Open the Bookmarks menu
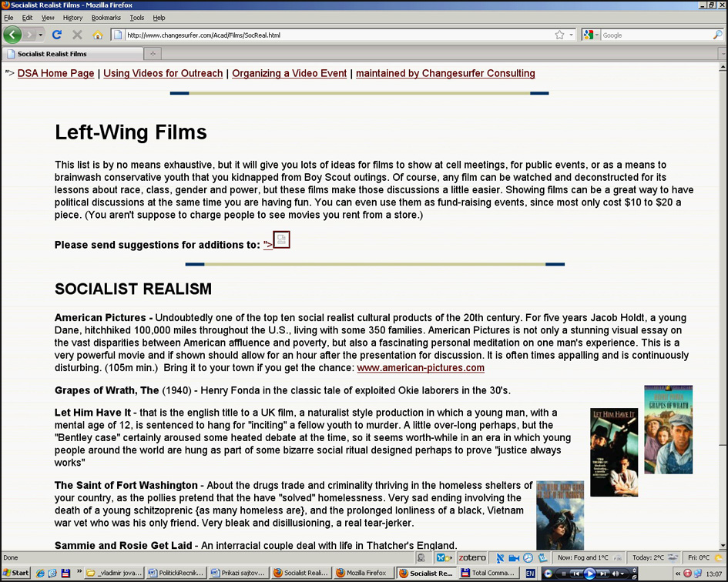Viewport: 728px width, 582px height. coord(106,18)
